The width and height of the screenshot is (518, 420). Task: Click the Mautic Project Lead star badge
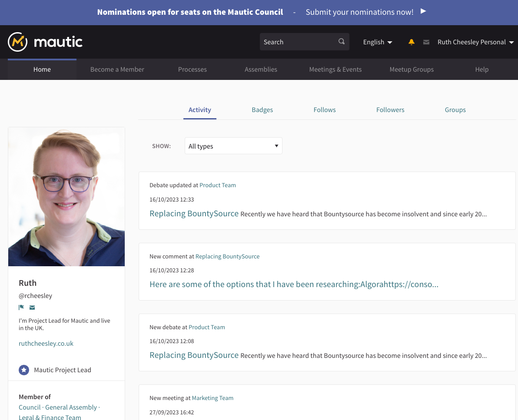point(24,370)
